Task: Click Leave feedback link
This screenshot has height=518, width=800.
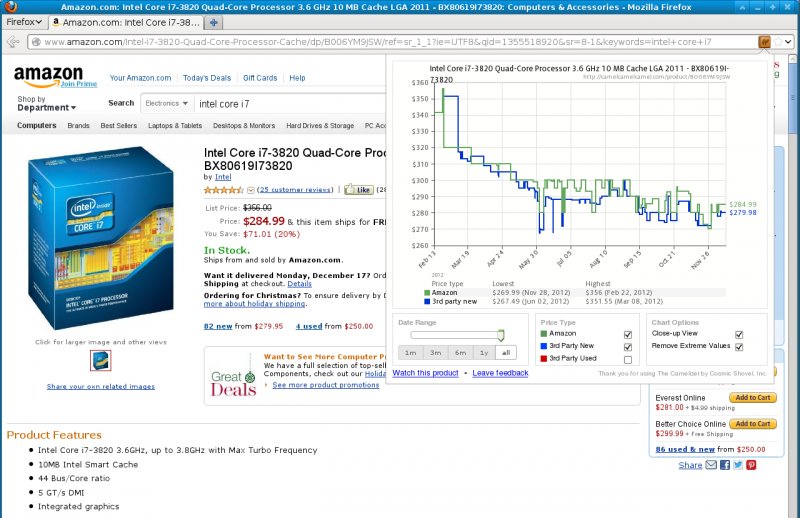Action: pos(500,373)
